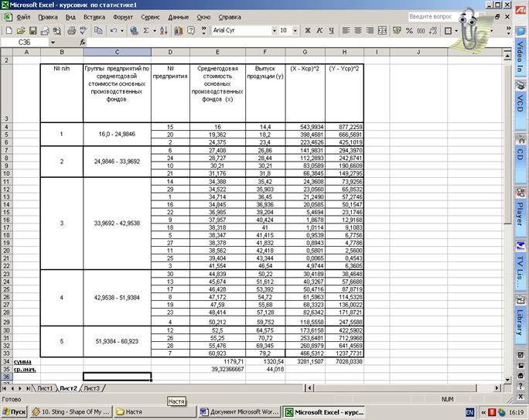Save the workbook using the floppy disk icon
This screenshot has width=529, height=420.
(29, 30)
